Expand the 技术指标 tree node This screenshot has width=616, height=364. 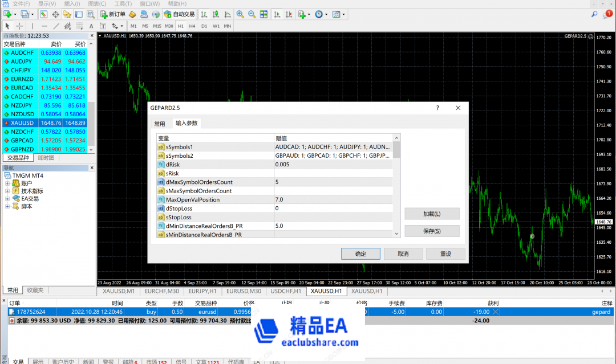[8, 191]
